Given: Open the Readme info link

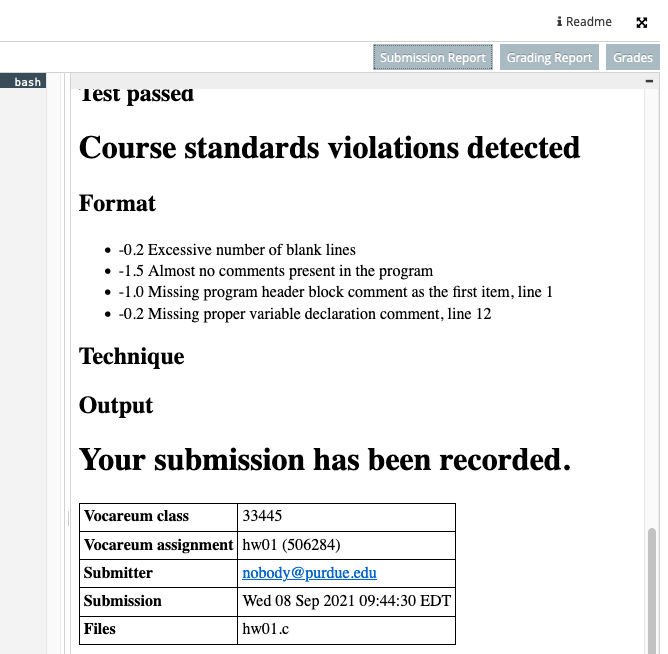Looking at the screenshot, I should 584,22.
